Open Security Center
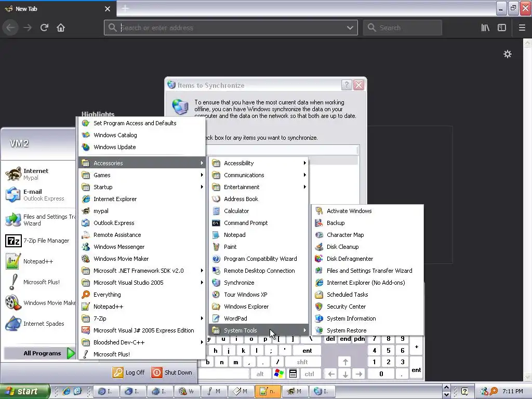The width and height of the screenshot is (532, 399). pos(367,307)
